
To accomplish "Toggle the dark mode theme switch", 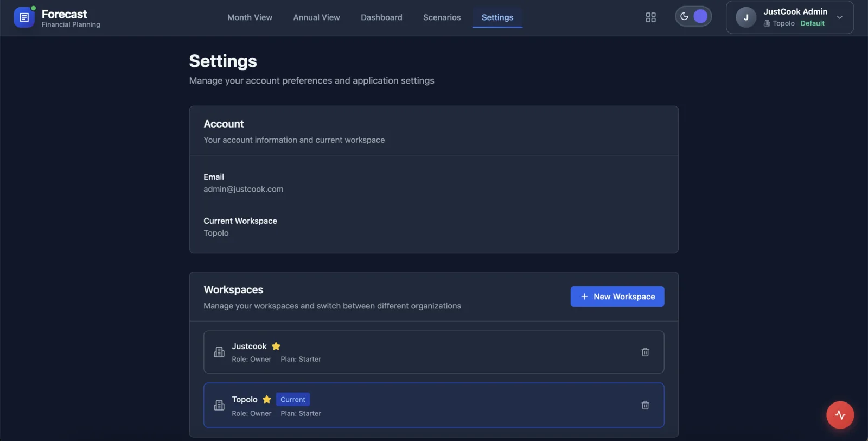I will coord(693,16).
